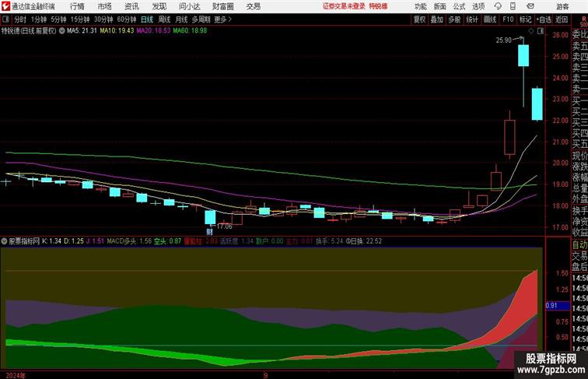Click the 画线 draw line button
588x379 pixels.
point(490,19)
